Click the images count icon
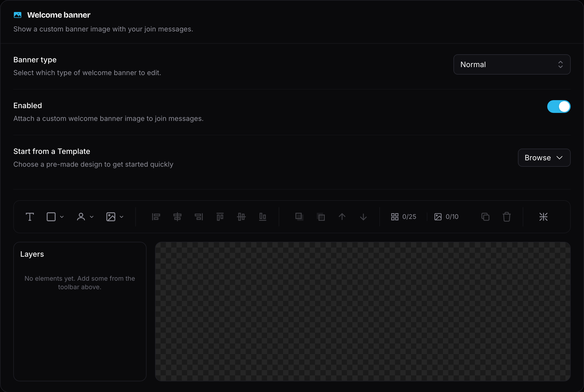 tap(438, 217)
